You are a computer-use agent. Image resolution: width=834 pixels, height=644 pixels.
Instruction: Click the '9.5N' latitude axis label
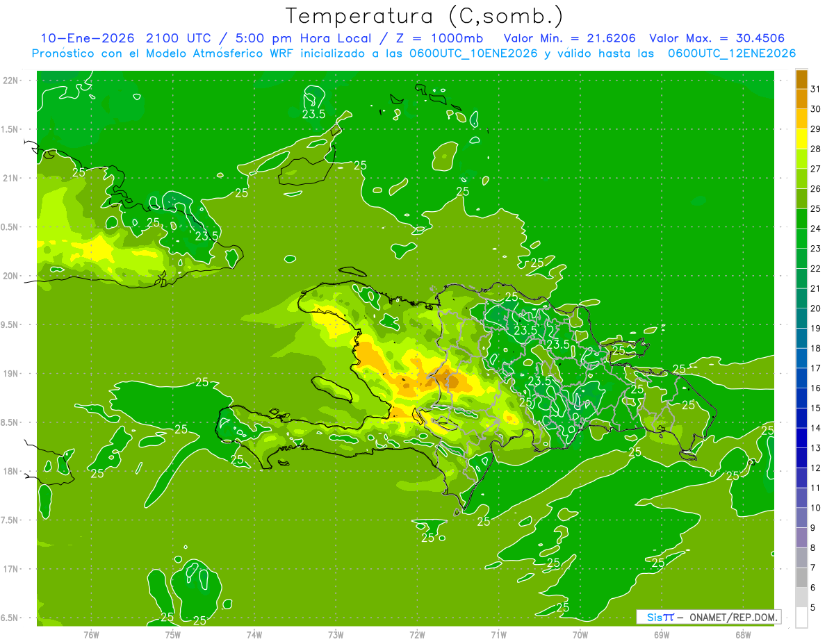[x=10, y=324]
